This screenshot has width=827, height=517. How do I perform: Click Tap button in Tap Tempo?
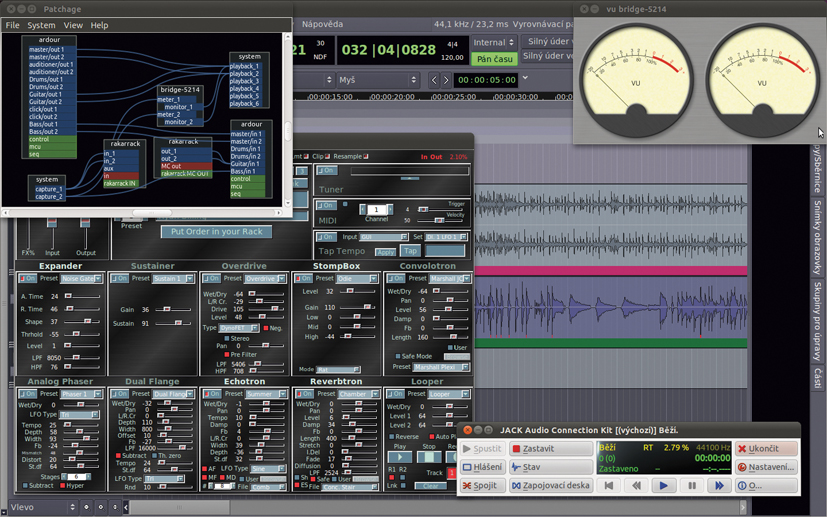[410, 251]
